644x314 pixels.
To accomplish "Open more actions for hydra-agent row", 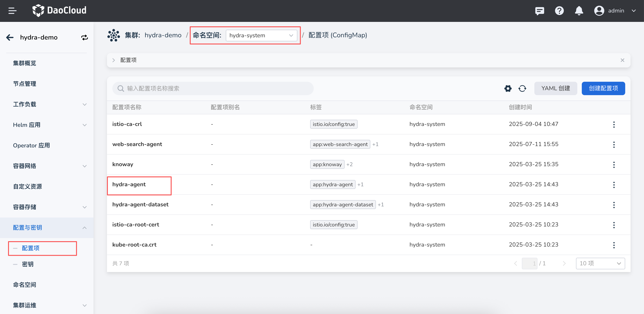I will pyautogui.click(x=614, y=185).
